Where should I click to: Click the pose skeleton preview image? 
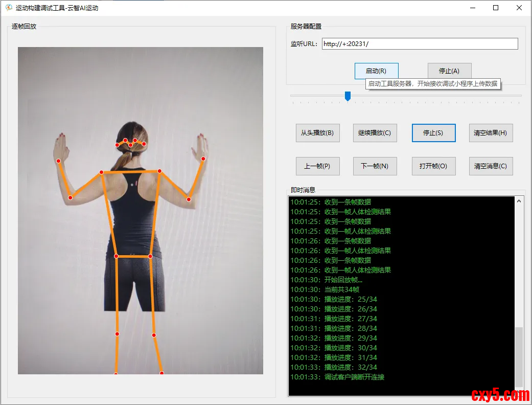tap(141, 210)
